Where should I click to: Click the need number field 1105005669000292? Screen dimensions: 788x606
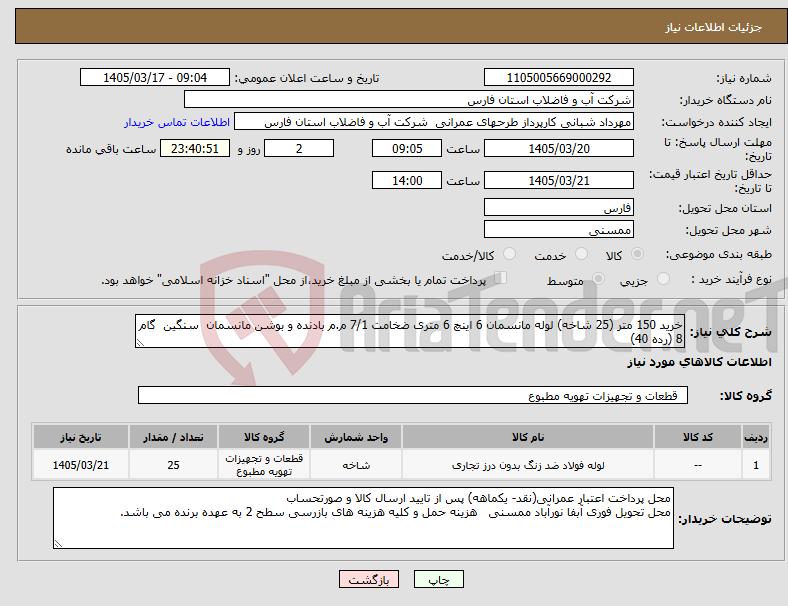click(559, 78)
